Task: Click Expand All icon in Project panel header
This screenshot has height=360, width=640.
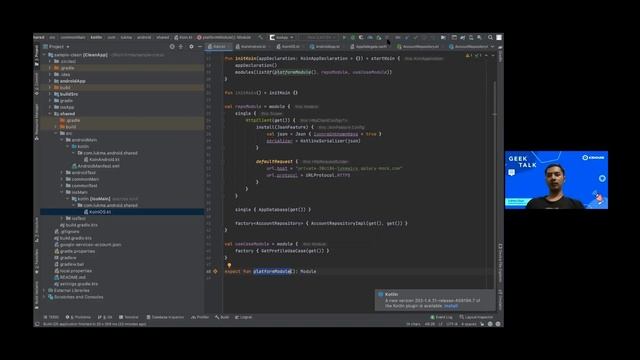Action: [x=181, y=47]
